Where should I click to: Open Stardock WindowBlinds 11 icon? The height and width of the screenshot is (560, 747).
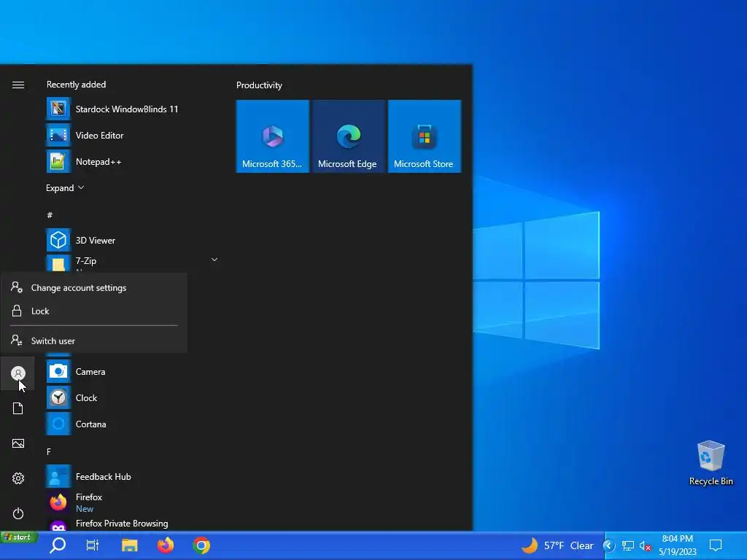(58, 109)
